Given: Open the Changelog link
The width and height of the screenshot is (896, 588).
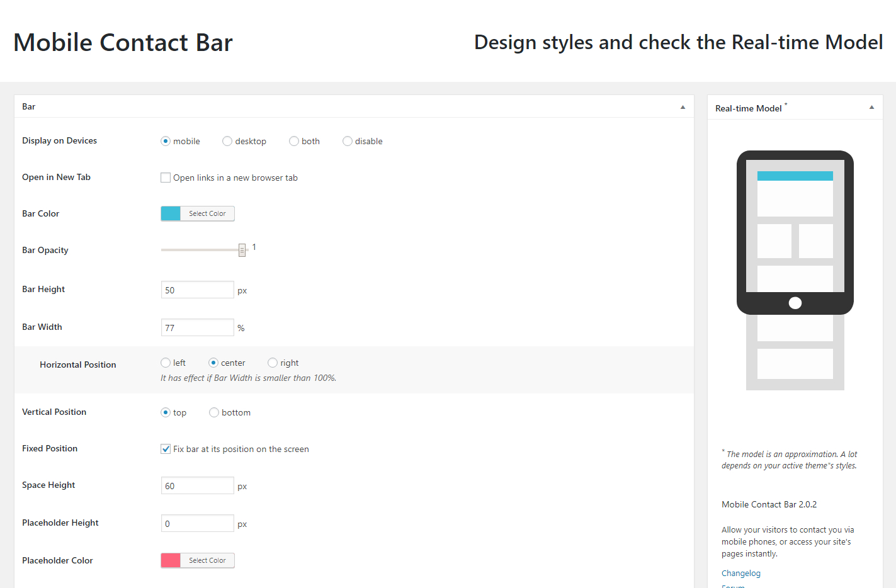Looking at the screenshot, I should (741, 573).
